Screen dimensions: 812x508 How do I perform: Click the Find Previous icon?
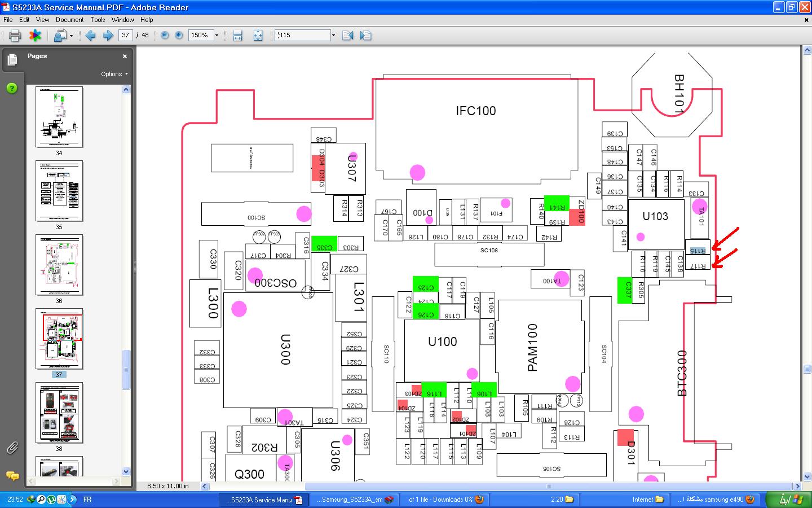pos(347,35)
